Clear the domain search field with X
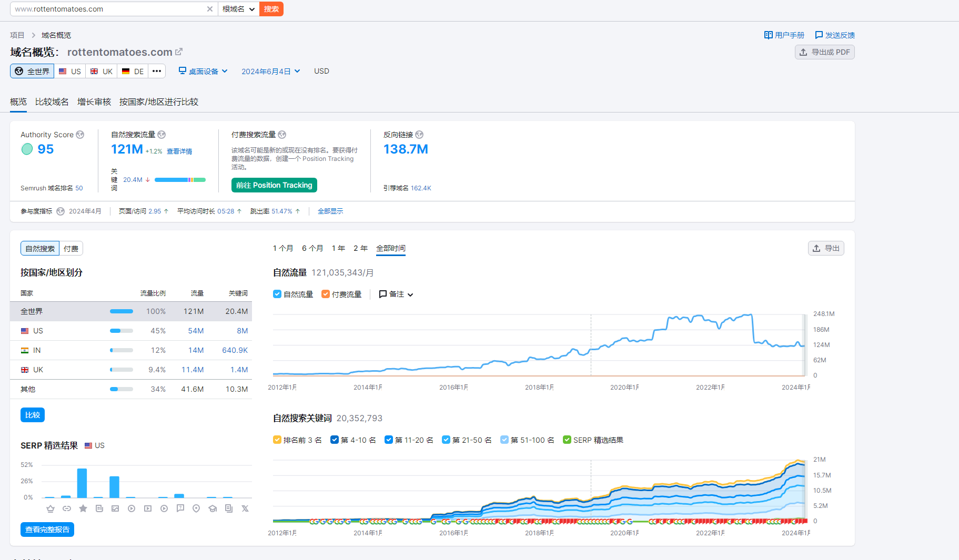Screen dimensions: 959x560 click(210, 9)
